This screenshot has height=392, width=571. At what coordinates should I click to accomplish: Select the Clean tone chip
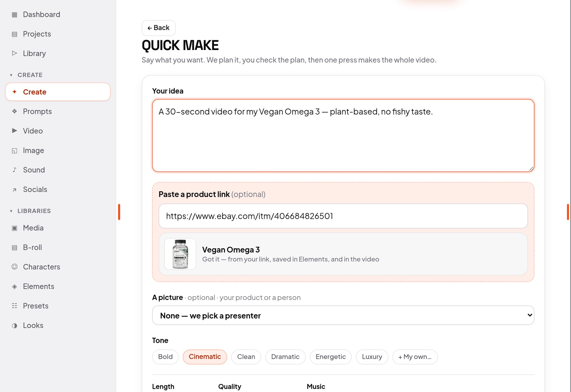point(246,357)
